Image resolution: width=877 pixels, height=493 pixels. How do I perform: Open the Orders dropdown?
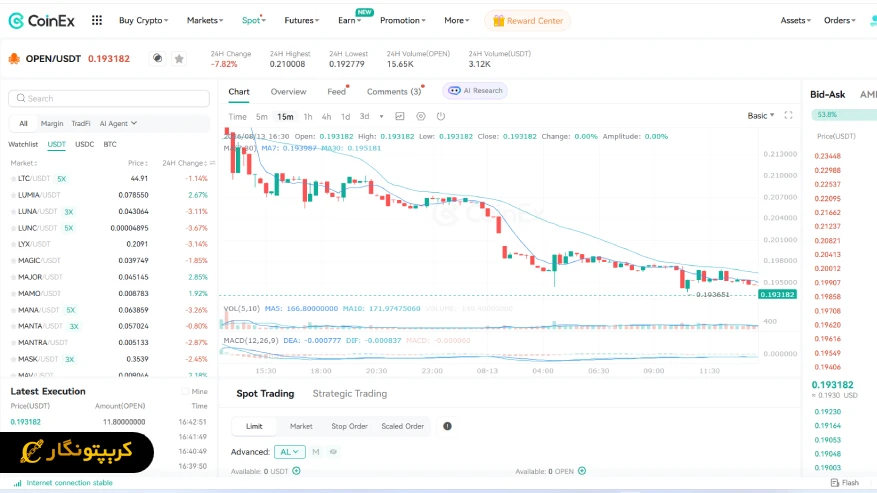[x=840, y=20]
